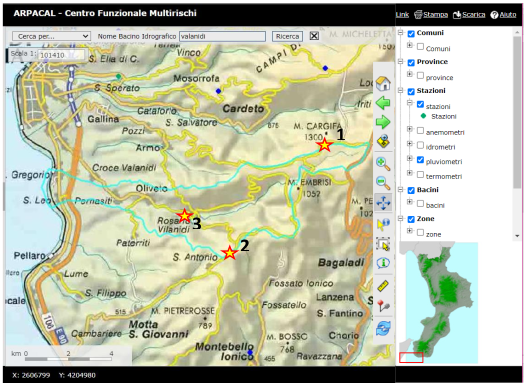The width and height of the screenshot is (525, 387).
Task: Click the 'Cardeto' map label
Action: tap(243, 108)
